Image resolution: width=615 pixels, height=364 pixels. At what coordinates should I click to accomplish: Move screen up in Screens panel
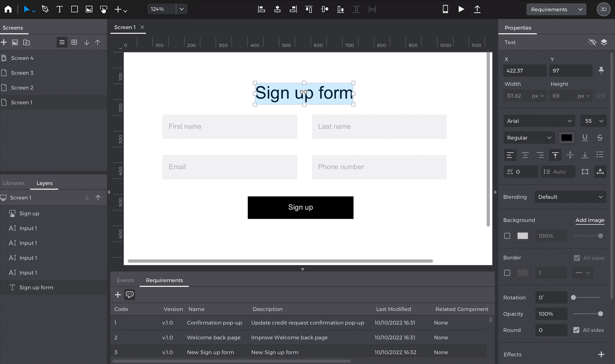tap(97, 42)
